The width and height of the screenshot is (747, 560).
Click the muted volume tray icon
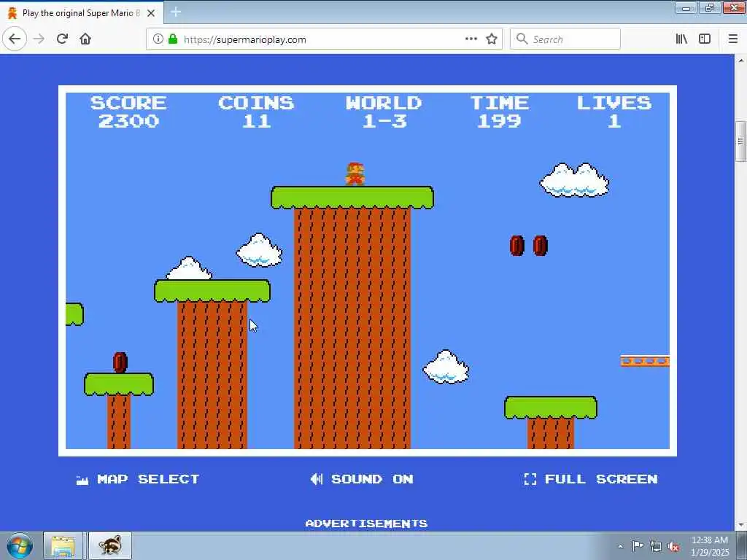click(x=673, y=546)
